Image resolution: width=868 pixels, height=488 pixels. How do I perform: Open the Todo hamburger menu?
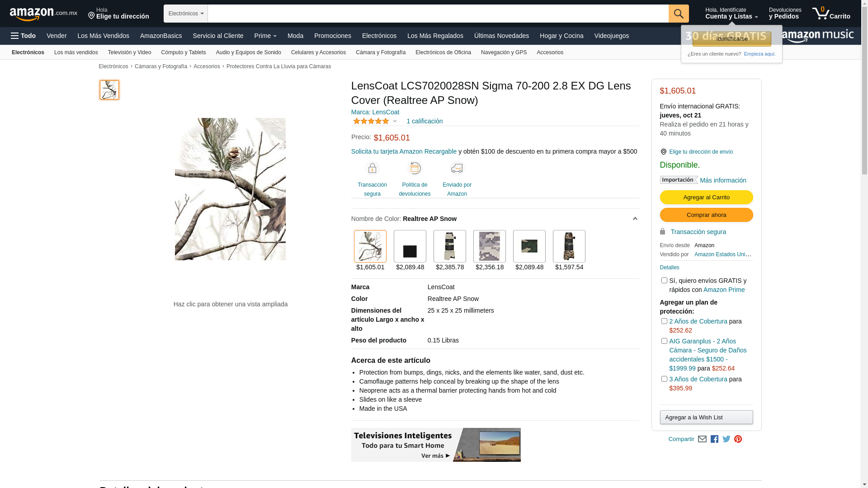(23, 36)
